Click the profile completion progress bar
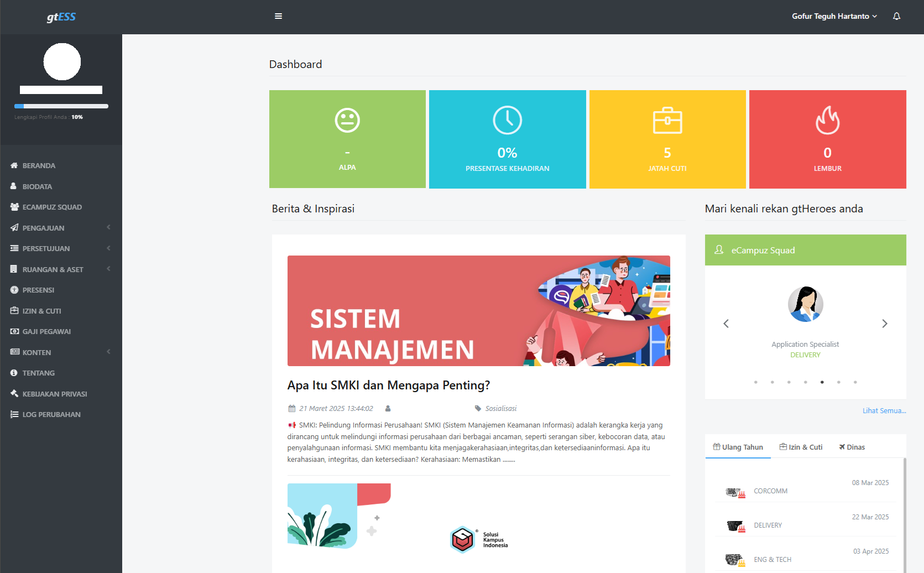 click(61, 106)
